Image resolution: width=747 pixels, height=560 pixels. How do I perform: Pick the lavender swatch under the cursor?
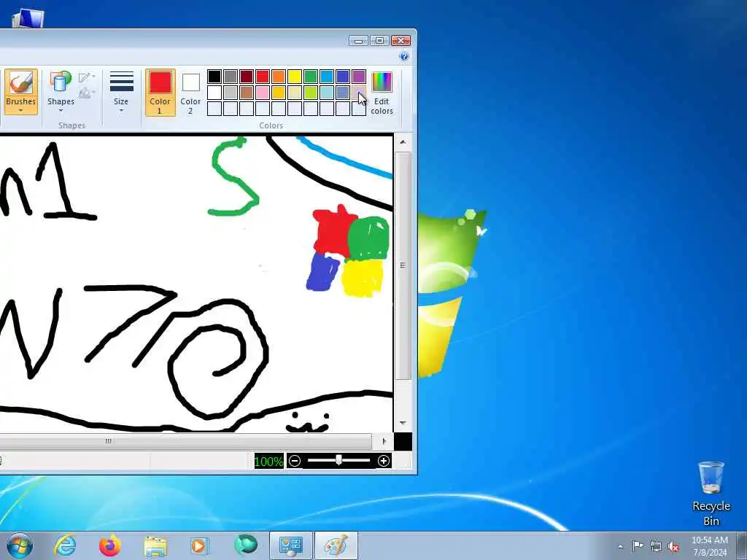pos(359,93)
